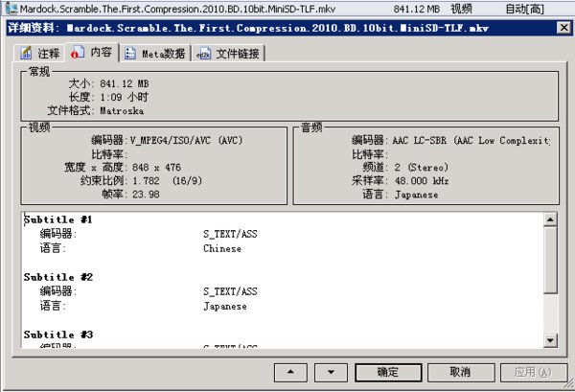Click the 详细资料 dialog title bar text
This screenshot has height=392, width=575.
(x=248, y=28)
